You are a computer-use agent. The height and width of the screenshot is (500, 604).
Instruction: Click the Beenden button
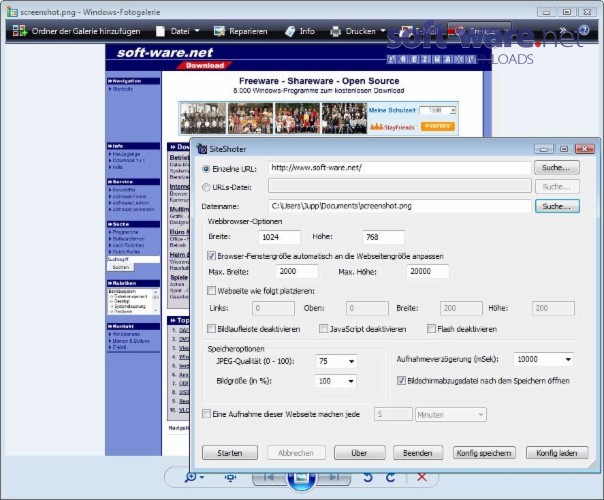point(418,453)
